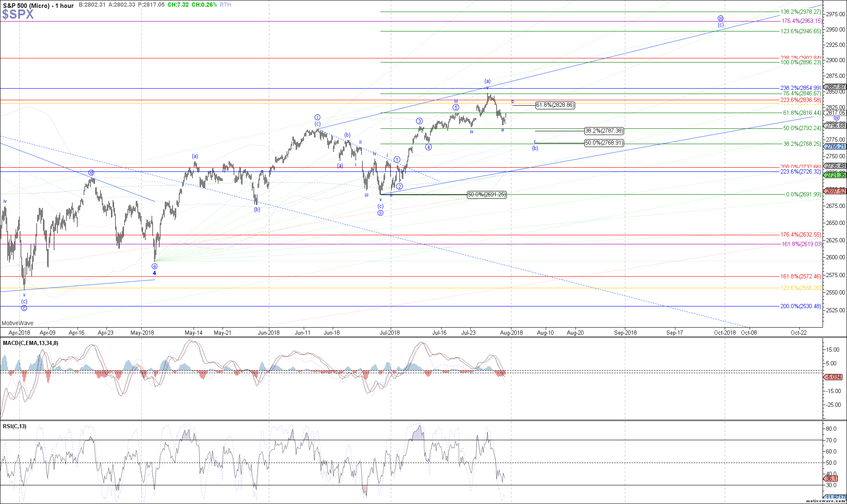Select the circled d wave marker
Image resolution: width=847 pixels, height=504 pixels.
(x=91, y=173)
